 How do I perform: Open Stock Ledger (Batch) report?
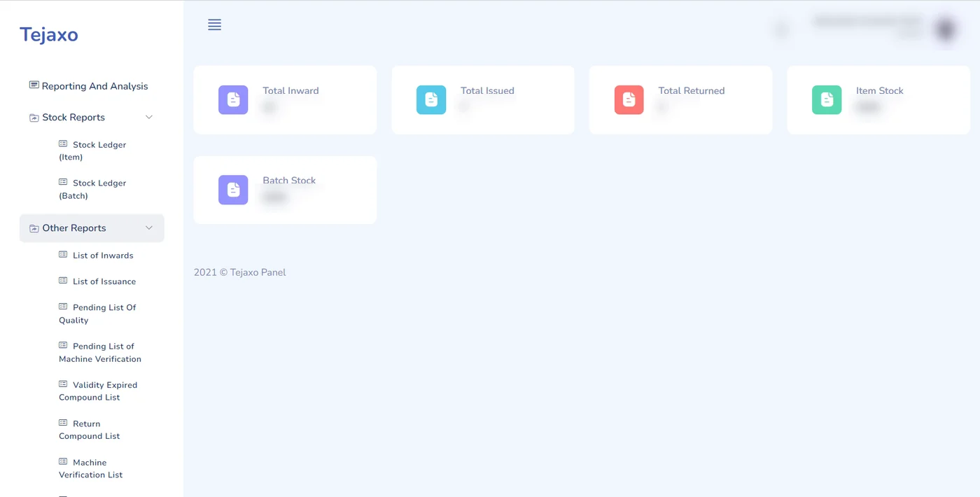pyautogui.click(x=92, y=189)
